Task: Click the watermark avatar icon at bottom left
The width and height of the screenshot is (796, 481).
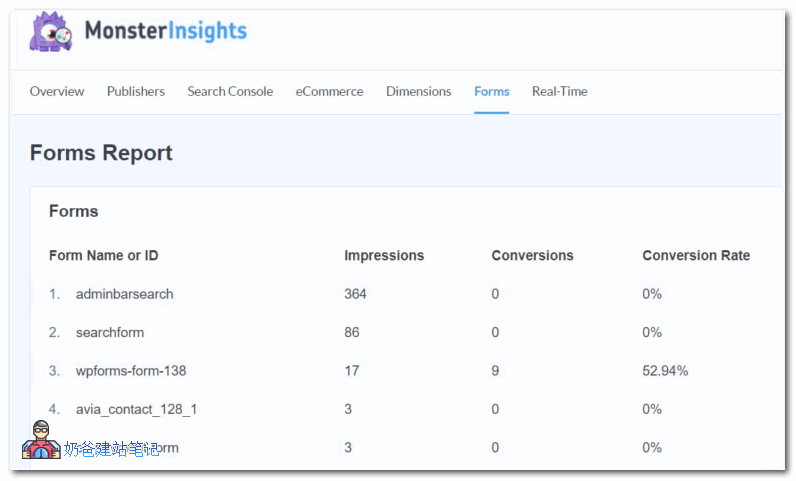Action: [41, 441]
